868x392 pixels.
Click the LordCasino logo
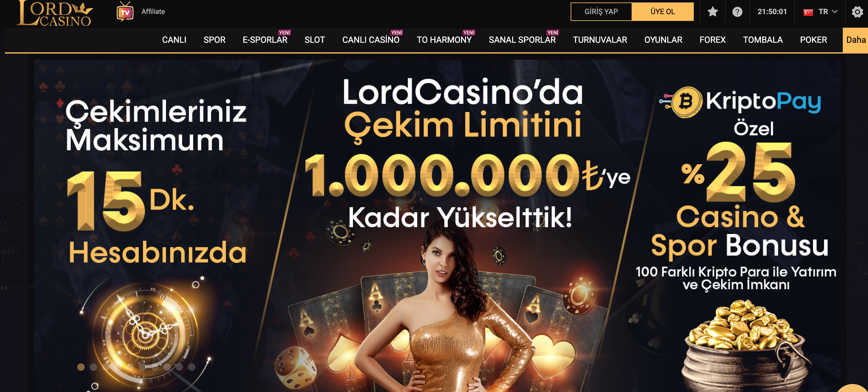54,13
